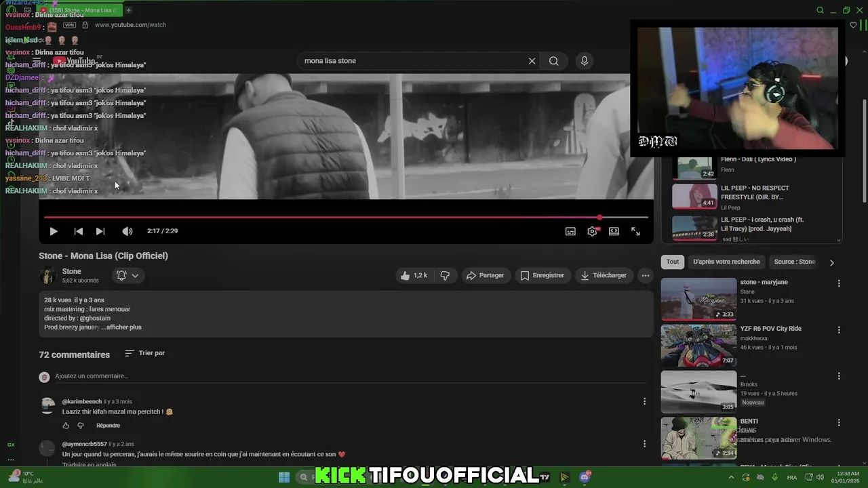868x488 pixels.
Task: Open options for the BENTI video suggestion
Action: pos(839,422)
